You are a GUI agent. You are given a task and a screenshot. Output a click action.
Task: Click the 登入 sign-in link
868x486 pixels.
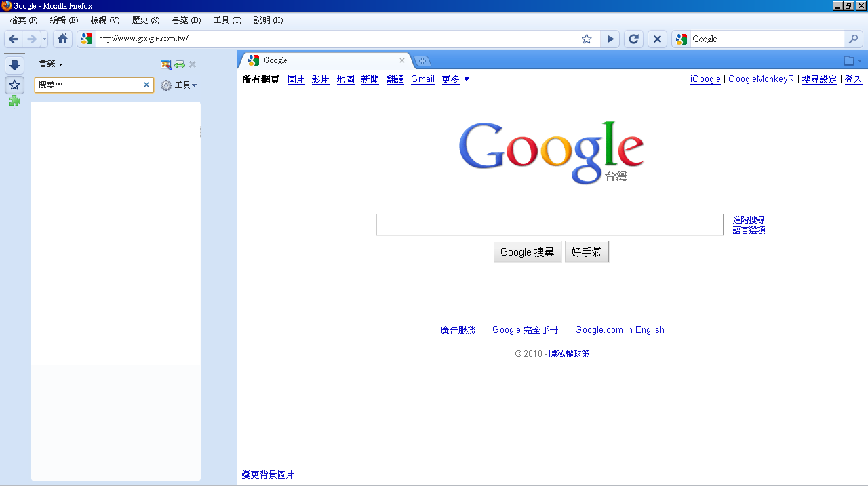(x=853, y=79)
